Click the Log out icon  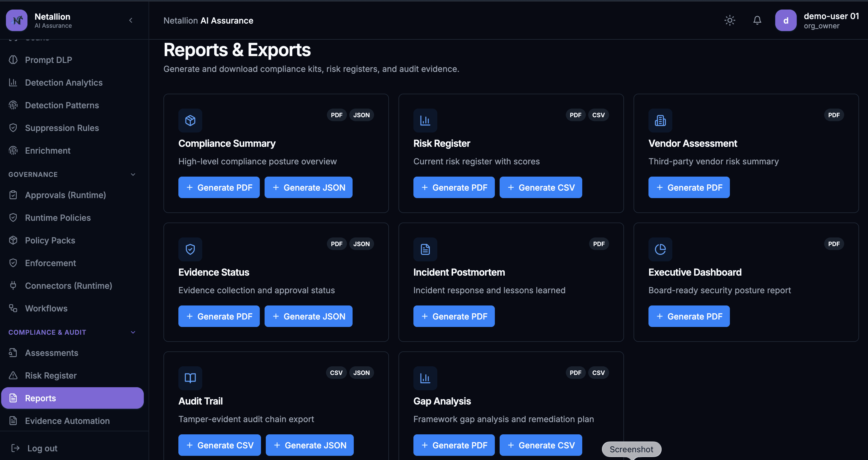click(x=16, y=448)
